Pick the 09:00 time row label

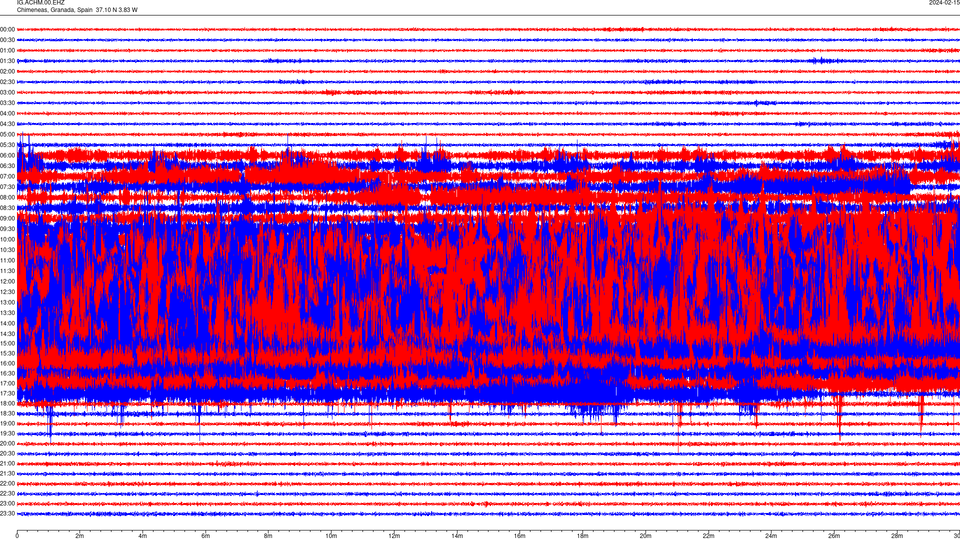[x=7, y=218]
